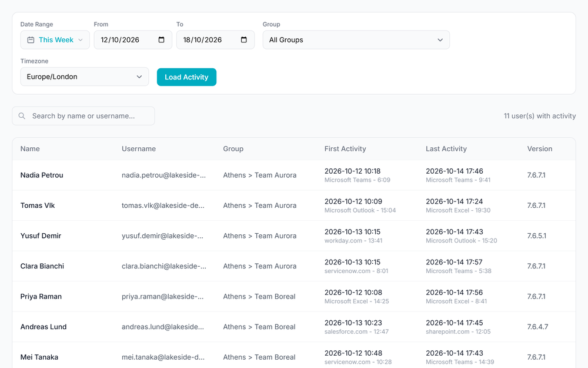This screenshot has width=588, height=368.
Task: Select the Tomas Vlk name cell
Action: click(x=38, y=205)
